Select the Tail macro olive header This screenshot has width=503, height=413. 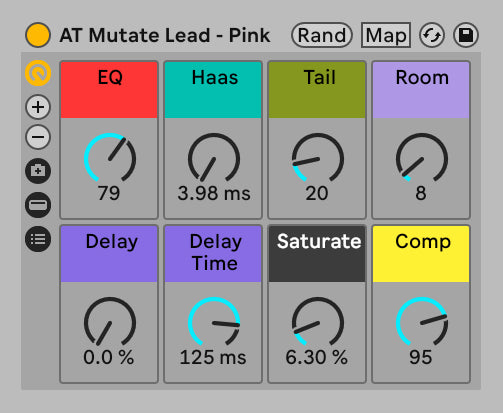click(317, 90)
